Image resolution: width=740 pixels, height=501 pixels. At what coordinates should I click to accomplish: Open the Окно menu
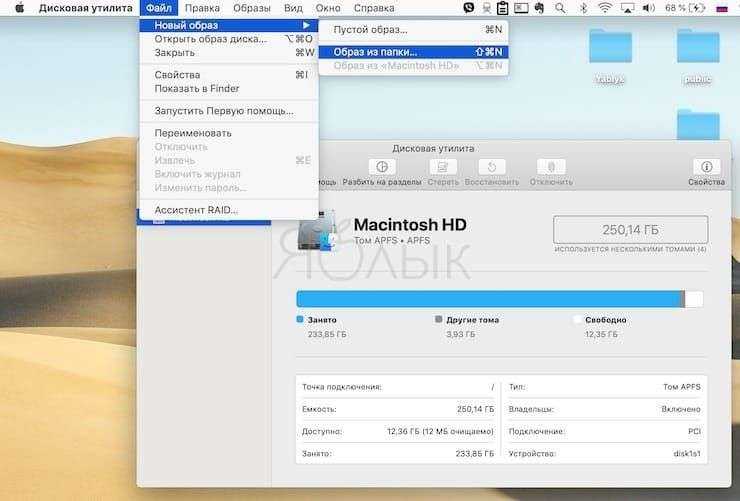(328, 8)
